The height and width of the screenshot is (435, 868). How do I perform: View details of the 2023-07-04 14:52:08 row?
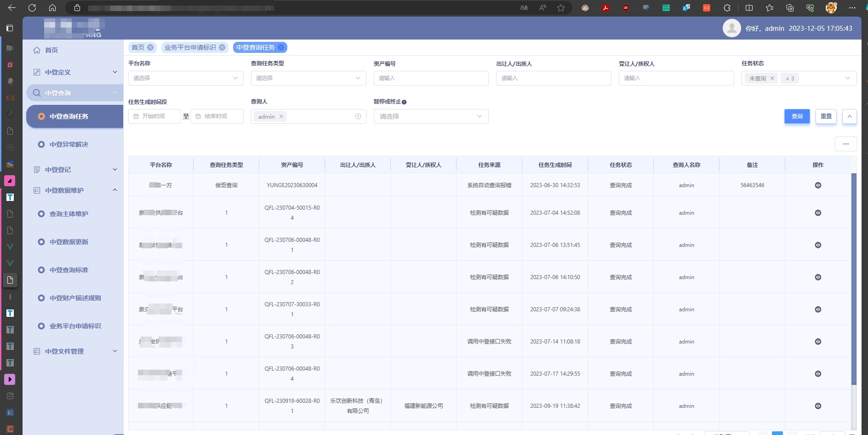click(x=818, y=213)
